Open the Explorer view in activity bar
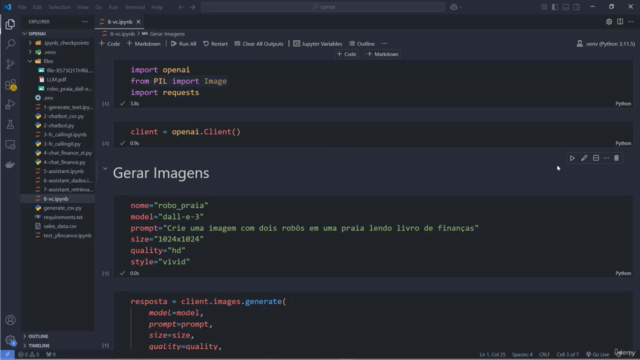 (x=10, y=24)
